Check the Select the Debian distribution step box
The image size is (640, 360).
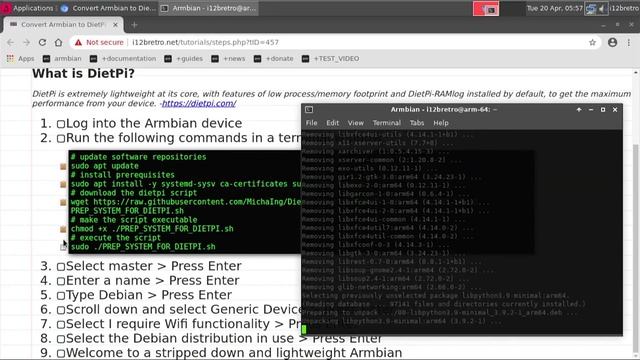tap(61, 339)
